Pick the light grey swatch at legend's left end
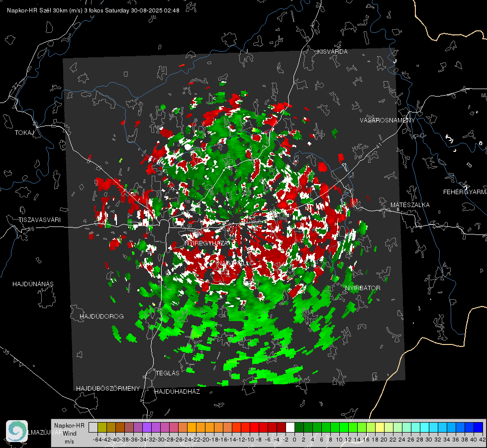Image resolution: width=487 pixels, height=448 pixels. point(93,427)
